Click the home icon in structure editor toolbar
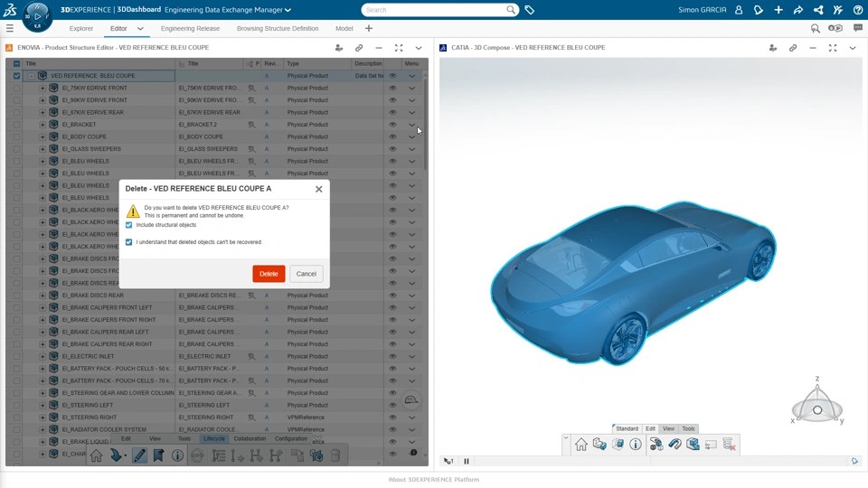868x488 pixels. click(x=97, y=455)
